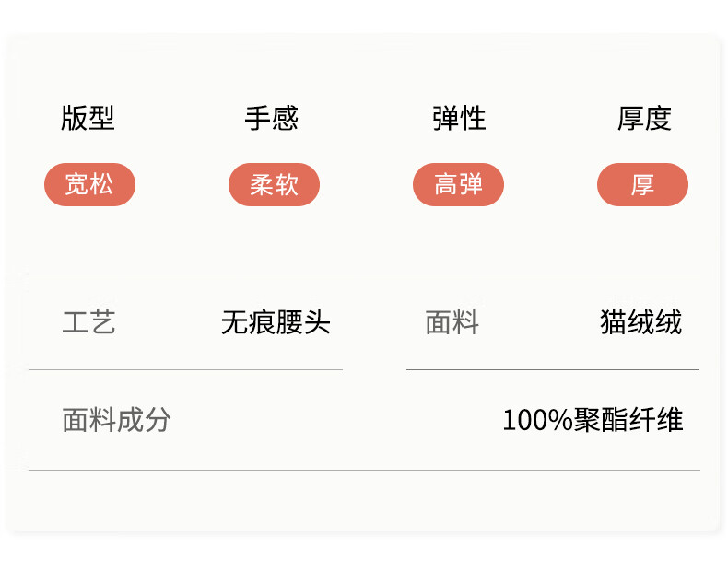This screenshot has height=571, width=728.
Task: Click the underline beneath 猫绒绒
Action: [x=552, y=369]
